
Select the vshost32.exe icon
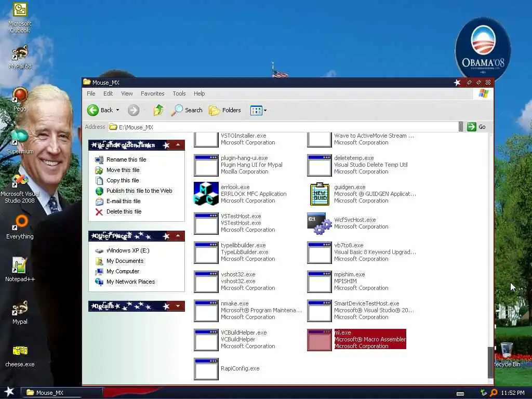pos(206,281)
